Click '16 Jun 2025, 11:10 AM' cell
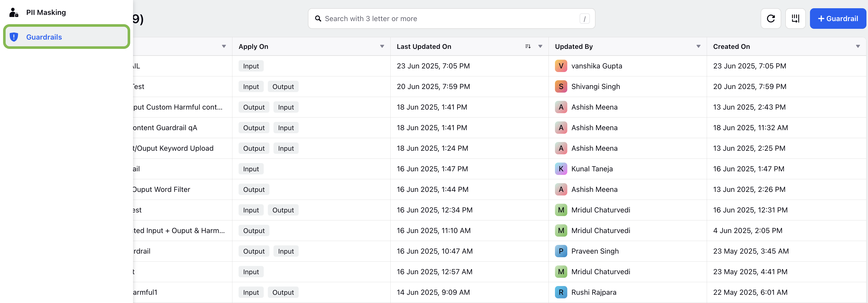Viewport: 868px width, 303px height. tap(433, 230)
